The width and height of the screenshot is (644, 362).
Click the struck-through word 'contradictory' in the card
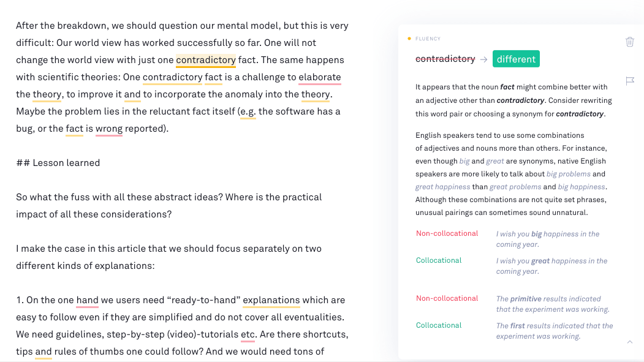pyautogui.click(x=445, y=59)
